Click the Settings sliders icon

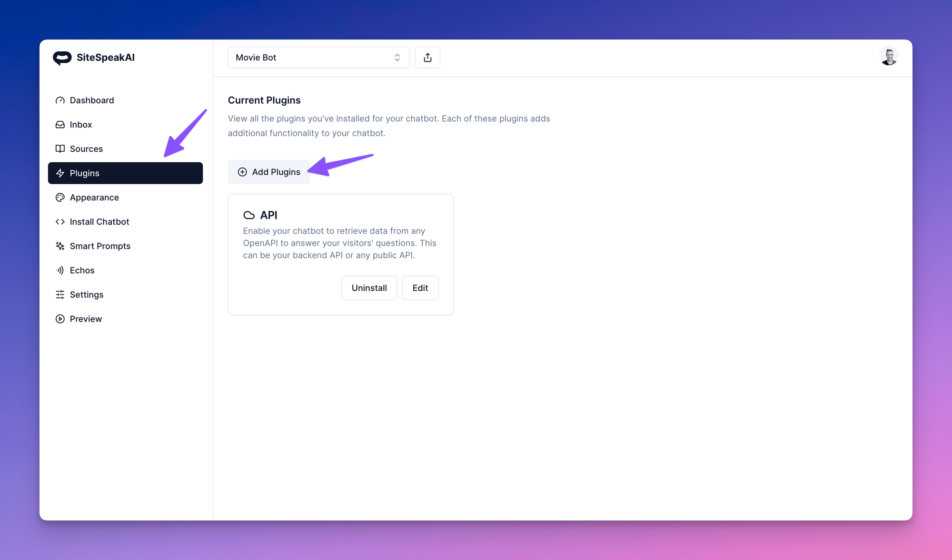point(60,295)
